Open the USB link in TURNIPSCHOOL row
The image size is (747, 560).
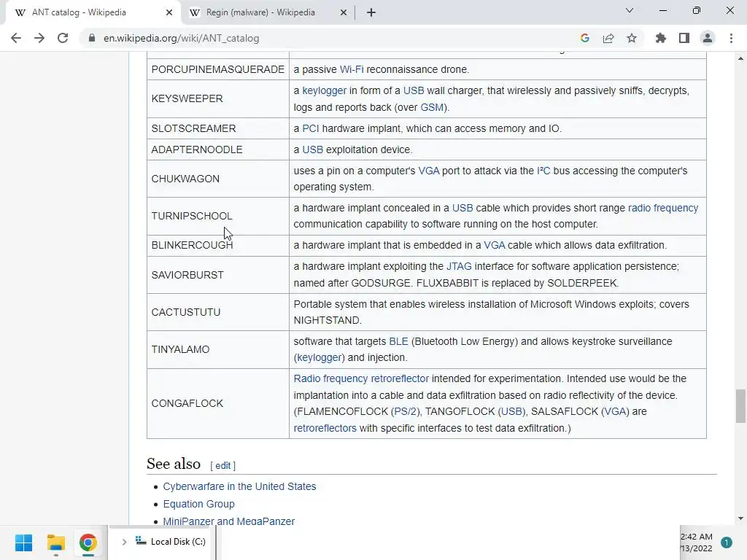coord(462,208)
